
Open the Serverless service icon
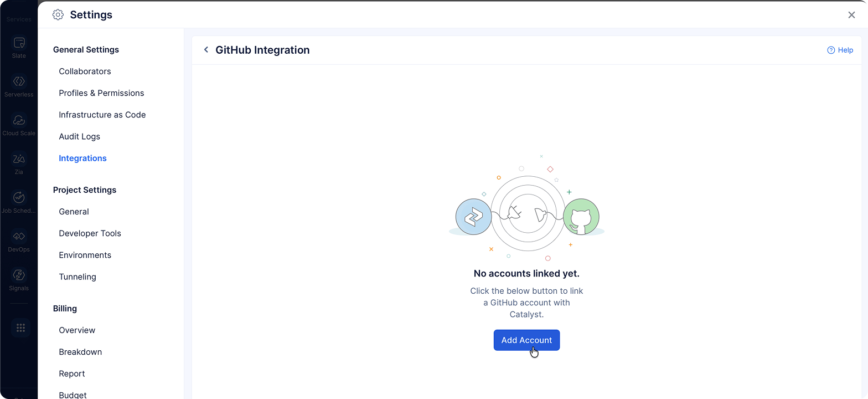[x=19, y=82]
